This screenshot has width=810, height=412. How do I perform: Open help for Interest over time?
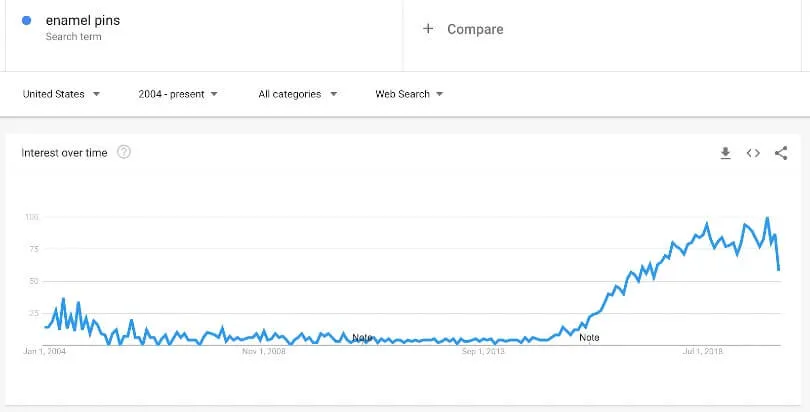point(124,152)
